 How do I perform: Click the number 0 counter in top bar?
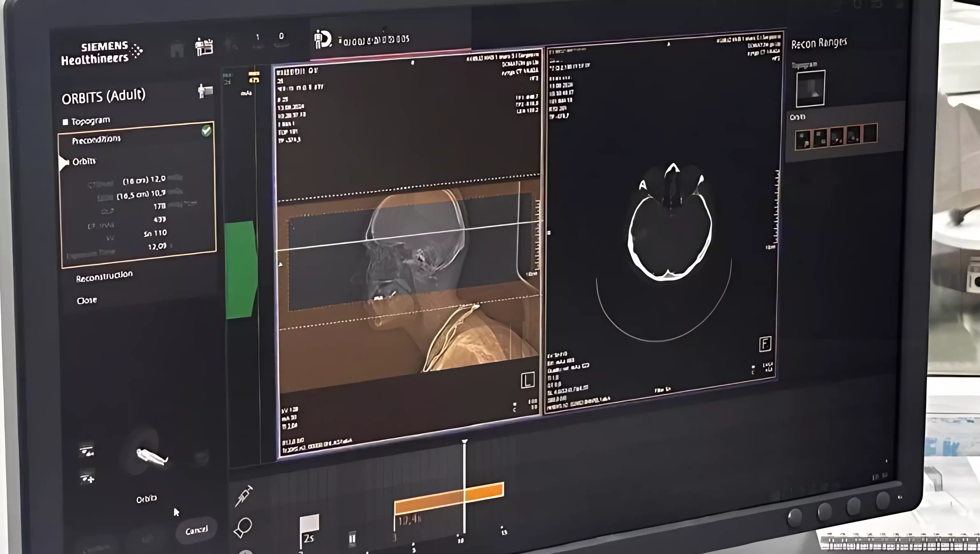tap(281, 36)
